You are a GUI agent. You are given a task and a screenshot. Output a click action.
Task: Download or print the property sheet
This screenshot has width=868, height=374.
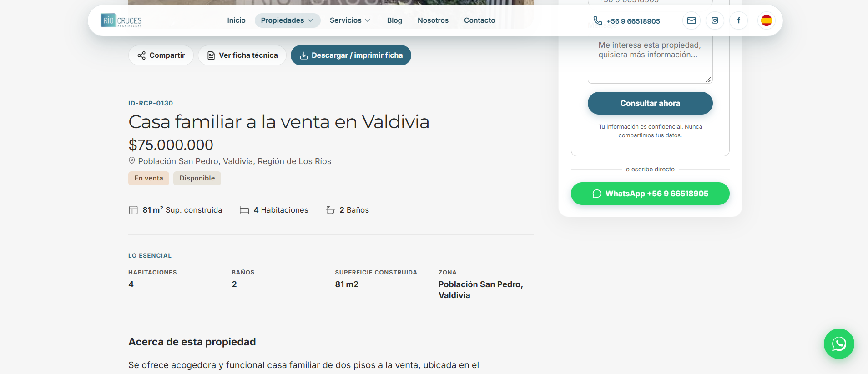(351, 55)
